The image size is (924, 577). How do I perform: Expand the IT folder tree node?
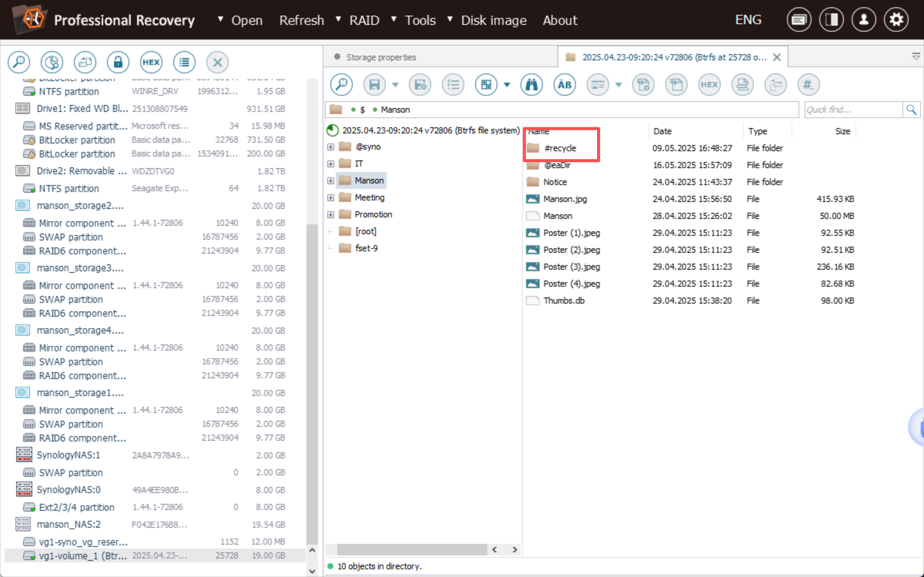pos(331,164)
